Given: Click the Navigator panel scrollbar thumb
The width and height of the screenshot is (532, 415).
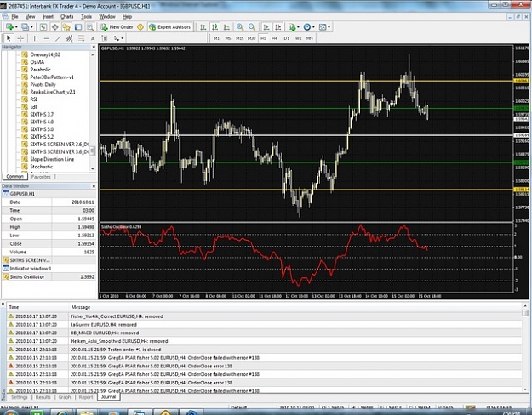Looking at the screenshot, I should (92, 151).
